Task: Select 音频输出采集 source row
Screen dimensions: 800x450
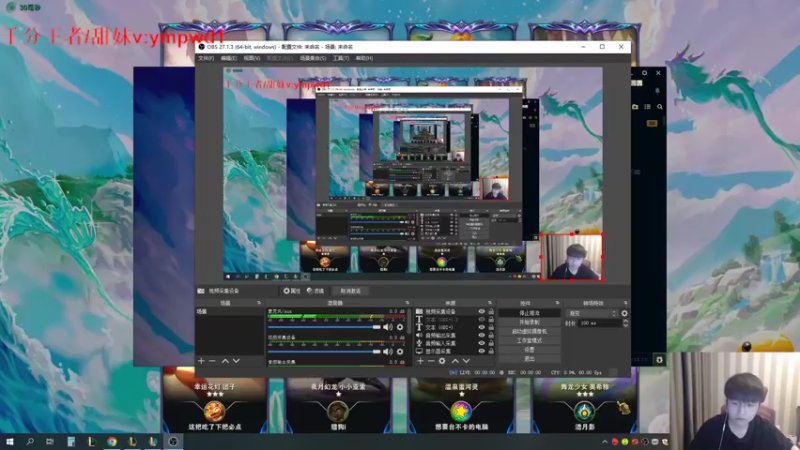Action: click(x=454, y=335)
